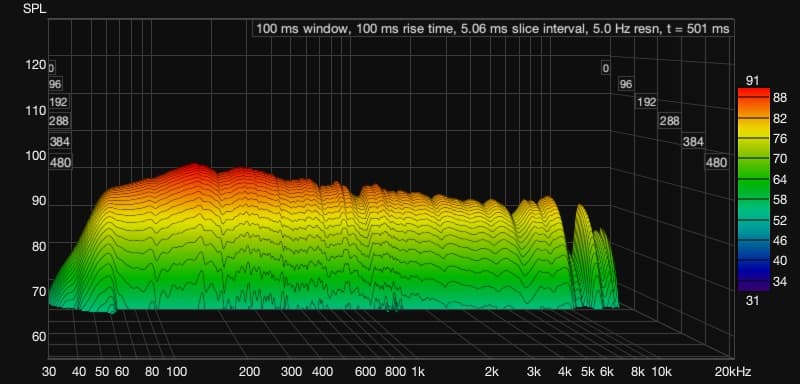Click the 52 tick on the color scale

(780, 220)
